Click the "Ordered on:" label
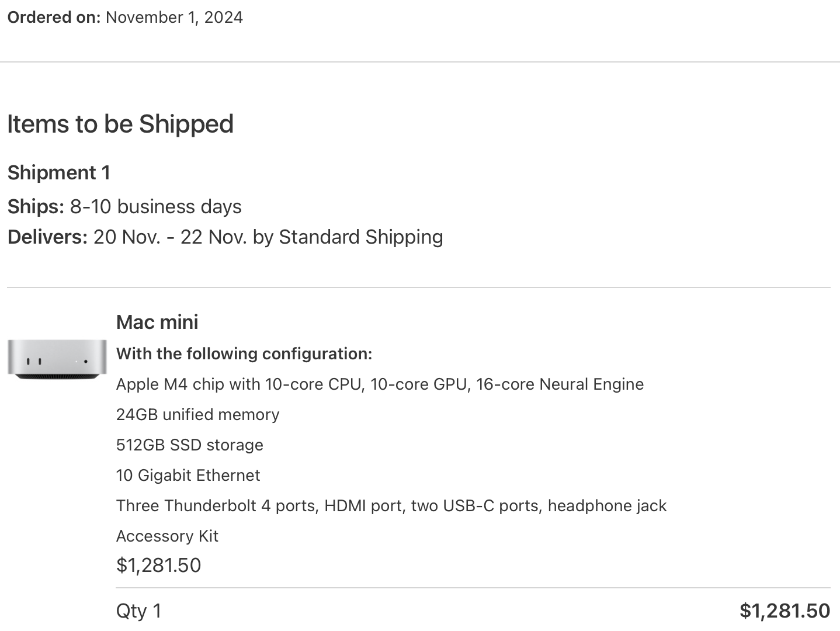Screen dimensions: 840x631 click(x=54, y=18)
